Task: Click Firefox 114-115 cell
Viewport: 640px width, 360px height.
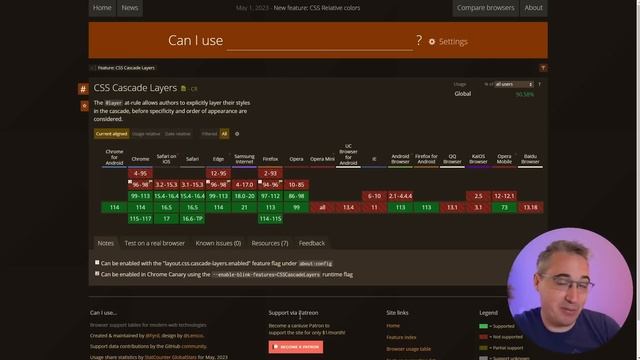Action: click(x=270, y=219)
